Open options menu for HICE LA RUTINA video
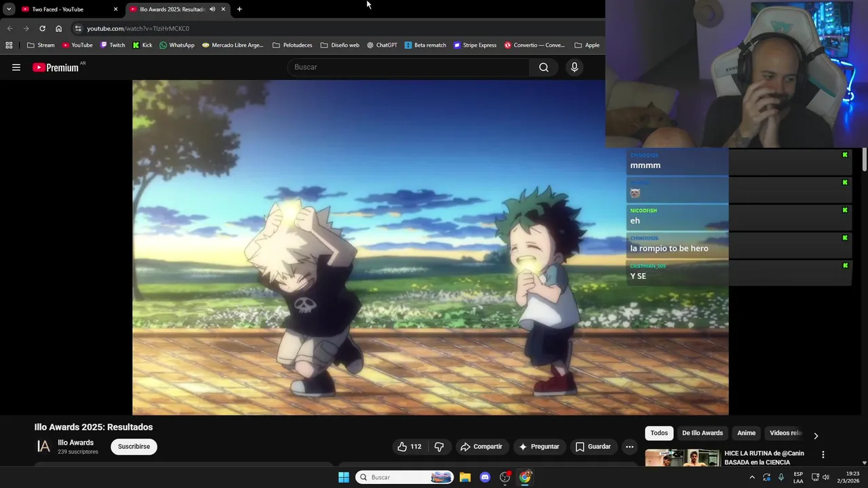 [x=823, y=455]
